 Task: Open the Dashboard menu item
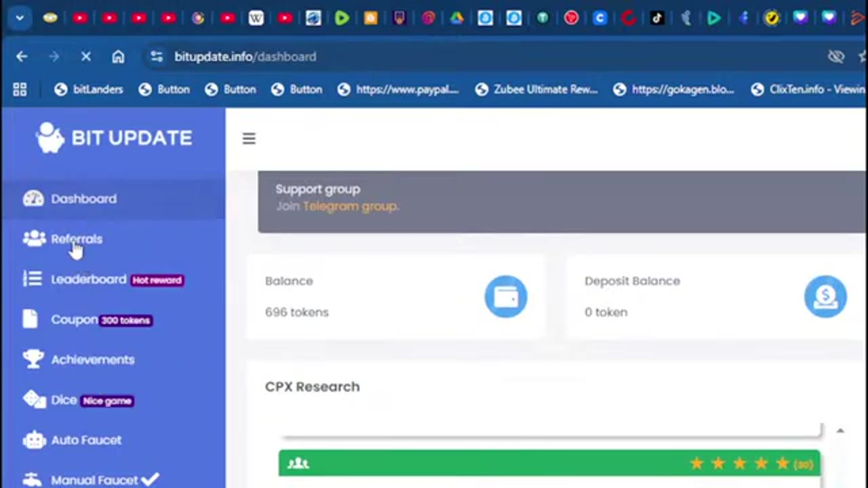113,199
